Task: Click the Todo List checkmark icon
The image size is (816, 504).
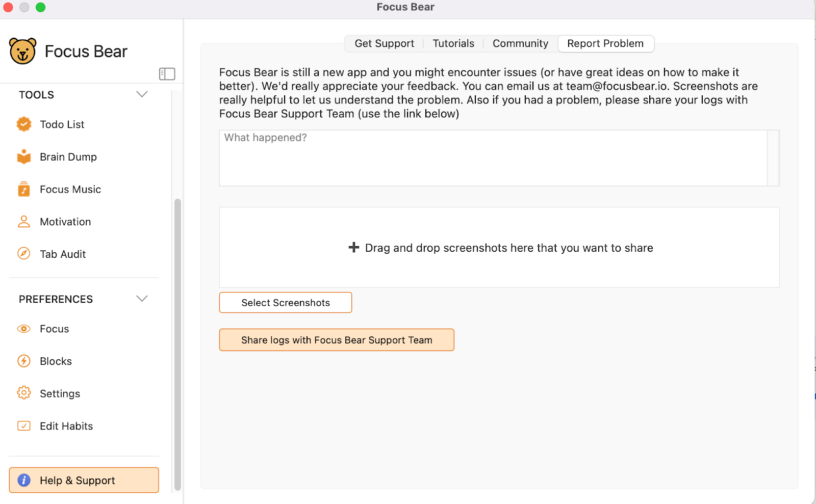Action: [x=24, y=124]
